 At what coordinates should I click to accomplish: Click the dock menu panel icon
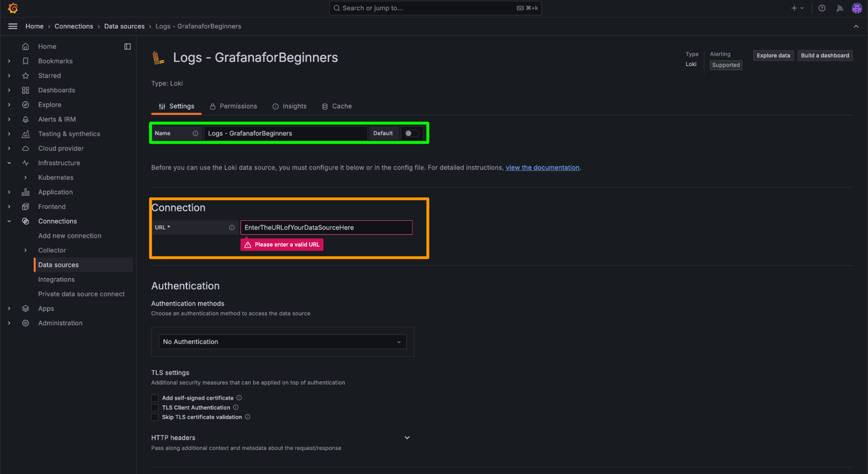(x=128, y=46)
